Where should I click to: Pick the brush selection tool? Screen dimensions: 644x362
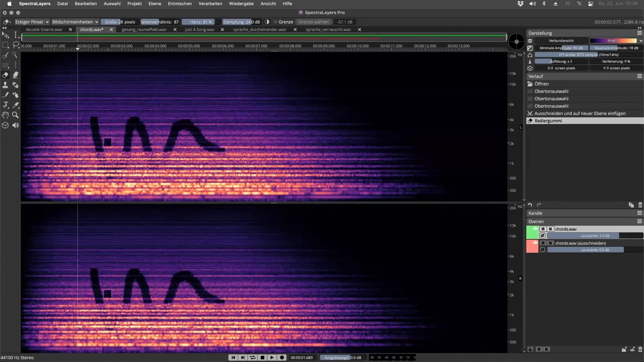click(x=5, y=55)
